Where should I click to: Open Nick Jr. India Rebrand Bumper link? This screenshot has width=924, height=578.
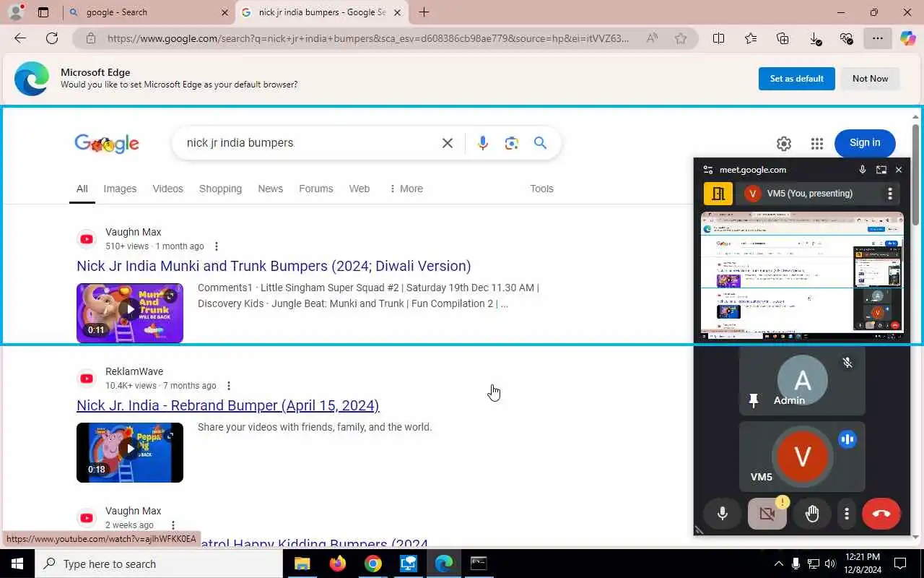(x=227, y=405)
